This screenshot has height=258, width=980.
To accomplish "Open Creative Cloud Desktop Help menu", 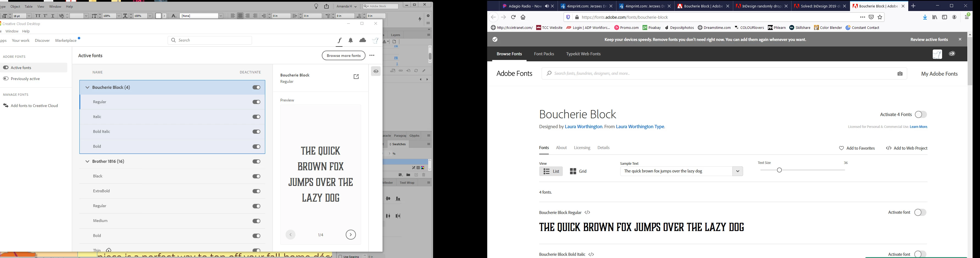I will [x=26, y=31].
